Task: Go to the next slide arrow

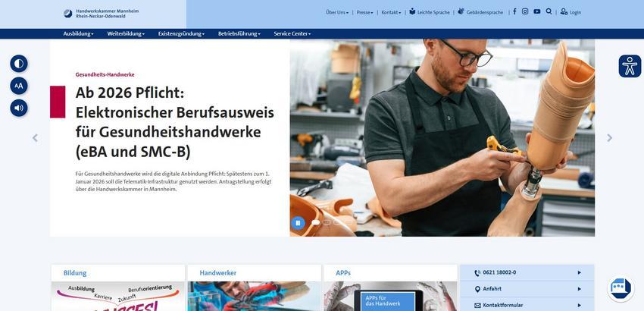Action: [x=609, y=138]
